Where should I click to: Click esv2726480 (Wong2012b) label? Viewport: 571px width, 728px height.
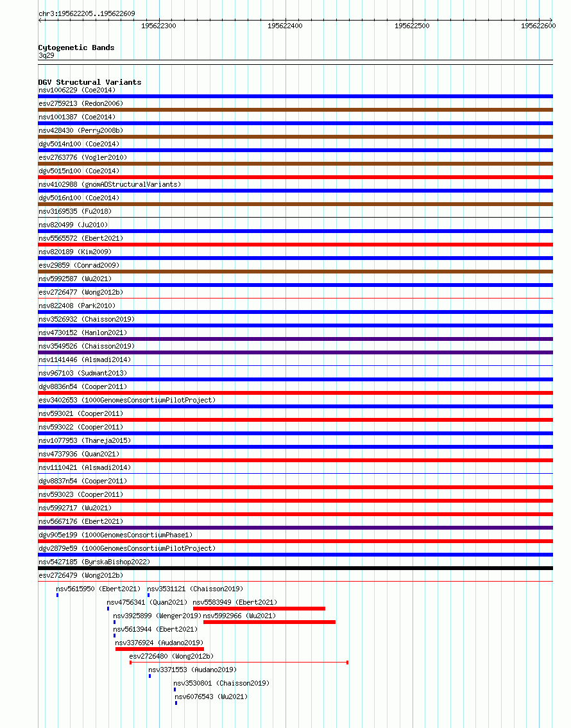click(x=172, y=655)
